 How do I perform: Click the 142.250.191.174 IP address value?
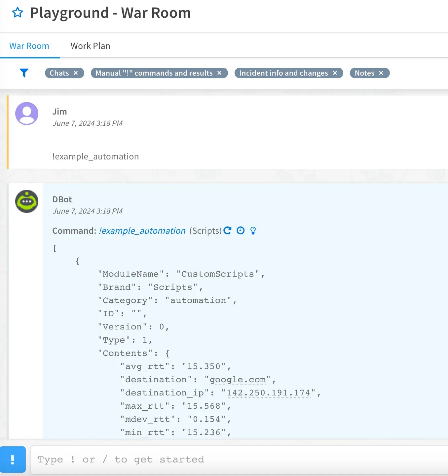268,393
